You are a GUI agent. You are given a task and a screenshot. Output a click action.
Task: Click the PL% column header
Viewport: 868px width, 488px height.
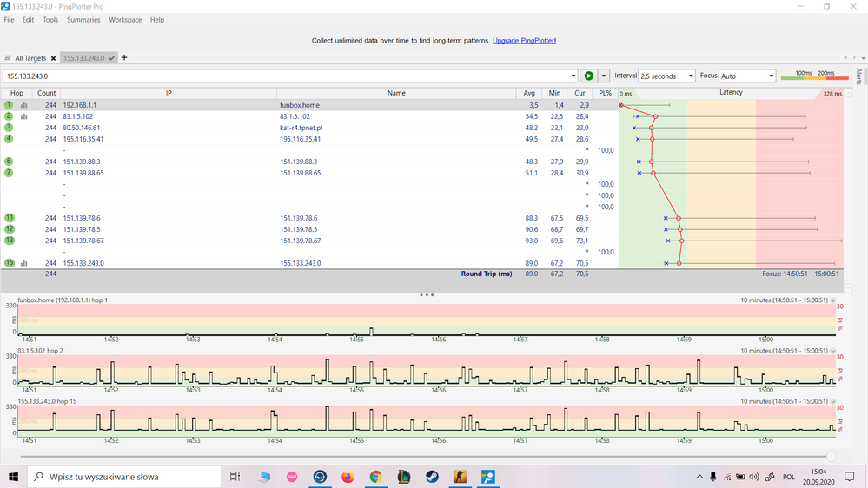click(605, 93)
